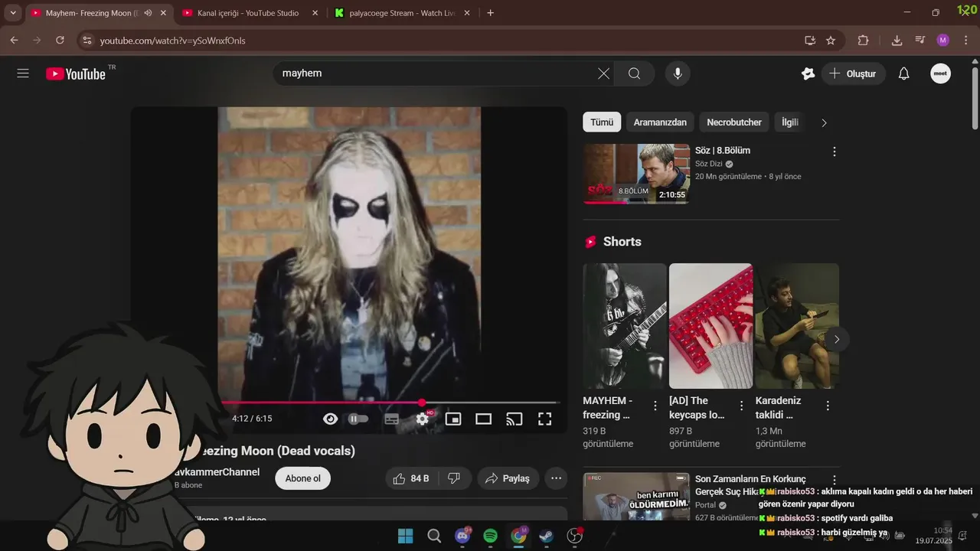Open the Chrome extensions puzzle icon
Screen dimensions: 980x551
tap(863, 41)
